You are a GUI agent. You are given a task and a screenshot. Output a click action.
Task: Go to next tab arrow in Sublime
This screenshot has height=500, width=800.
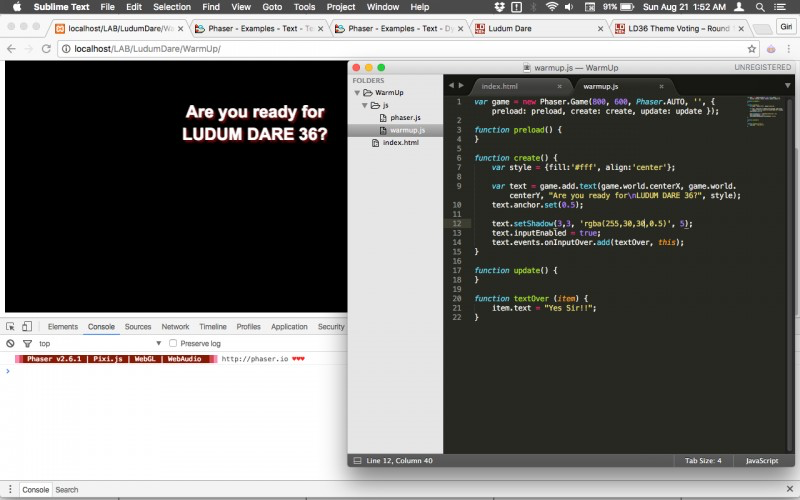[x=461, y=86]
